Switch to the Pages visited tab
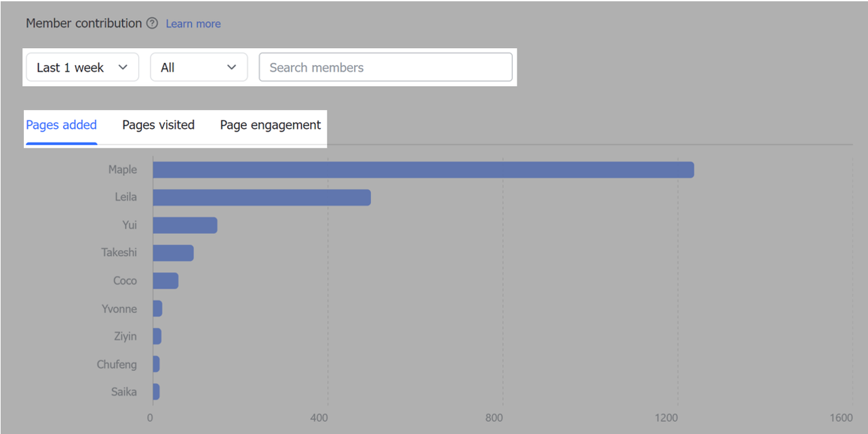The height and width of the screenshot is (434, 868). 158,125
